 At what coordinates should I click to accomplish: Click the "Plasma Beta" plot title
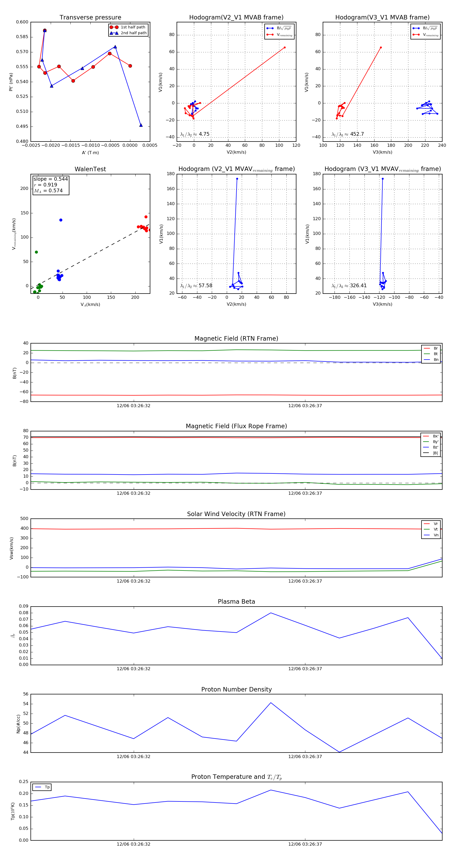[x=236, y=602]
